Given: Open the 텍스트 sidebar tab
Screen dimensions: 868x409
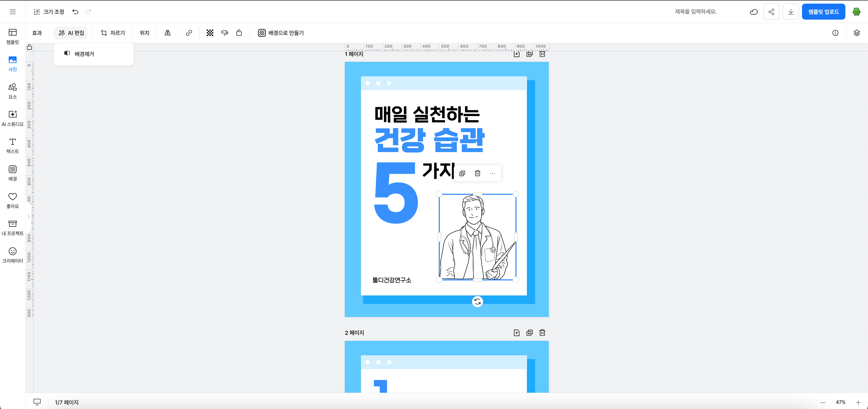Looking at the screenshot, I should pyautogui.click(x=12, y=146).
